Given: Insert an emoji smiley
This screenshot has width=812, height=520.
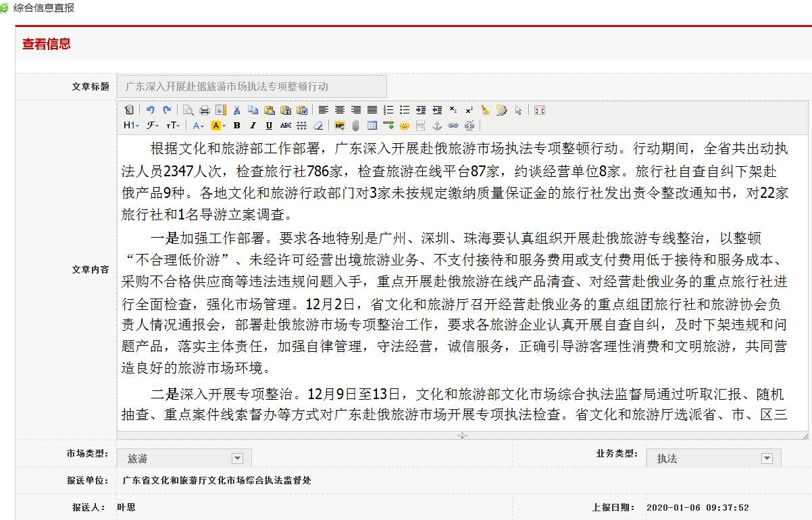Looking at the screenshot, I should 405,126.
